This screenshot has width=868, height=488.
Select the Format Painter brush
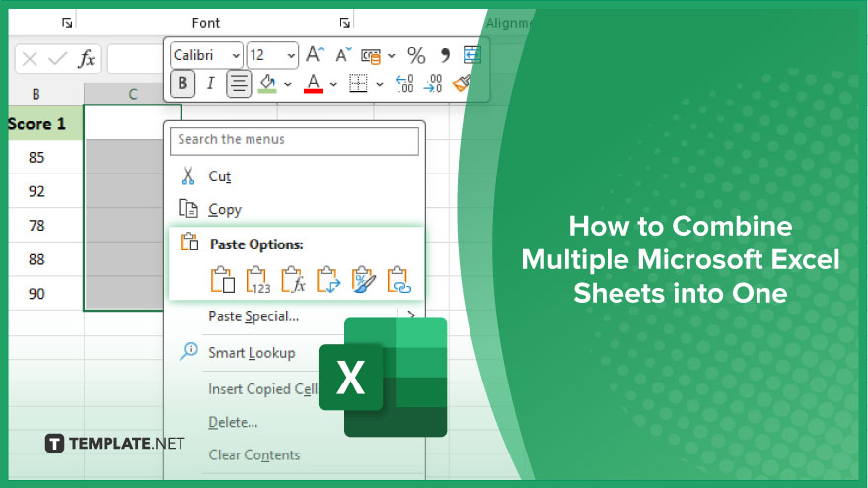(462, 84)
